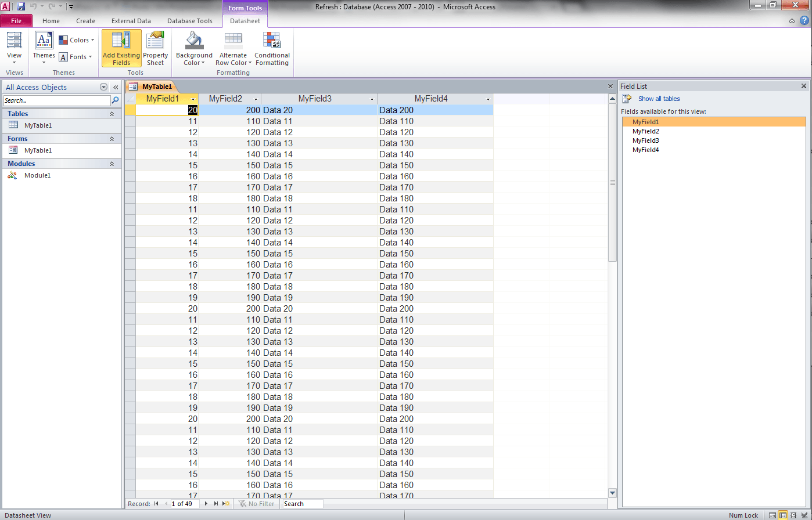812x520 pixels.
Task: Open the MyField3 column header dropdown
Action: click(x=372, y=99)
